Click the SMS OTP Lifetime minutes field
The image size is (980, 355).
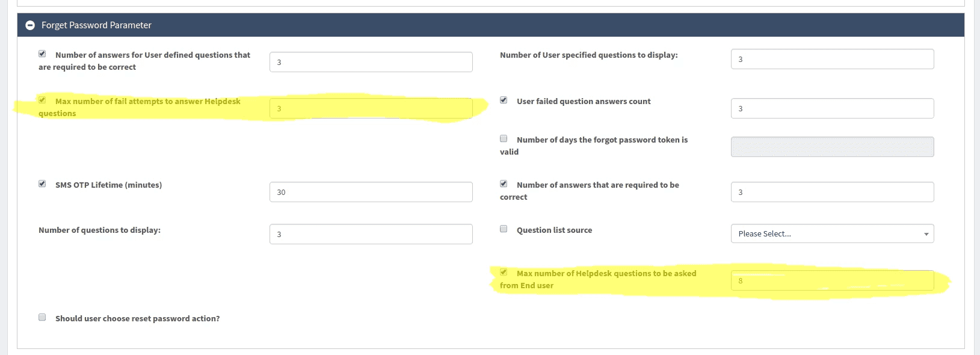(x=371, y=192)
